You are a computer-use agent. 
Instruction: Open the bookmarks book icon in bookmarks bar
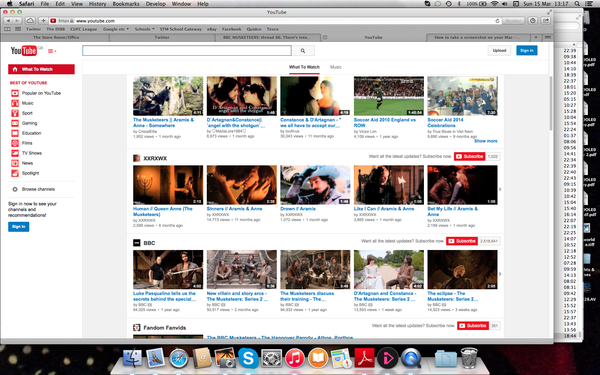point(7,29)
